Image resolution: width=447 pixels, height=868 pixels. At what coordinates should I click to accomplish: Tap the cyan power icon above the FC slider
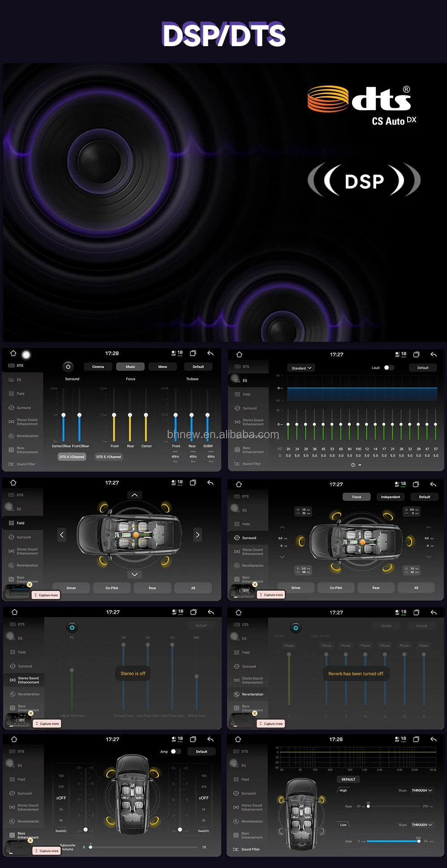pos(72,627)
